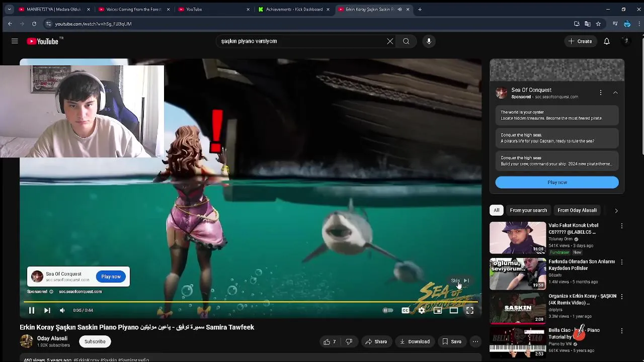Pause the video

tap(31, 310)
